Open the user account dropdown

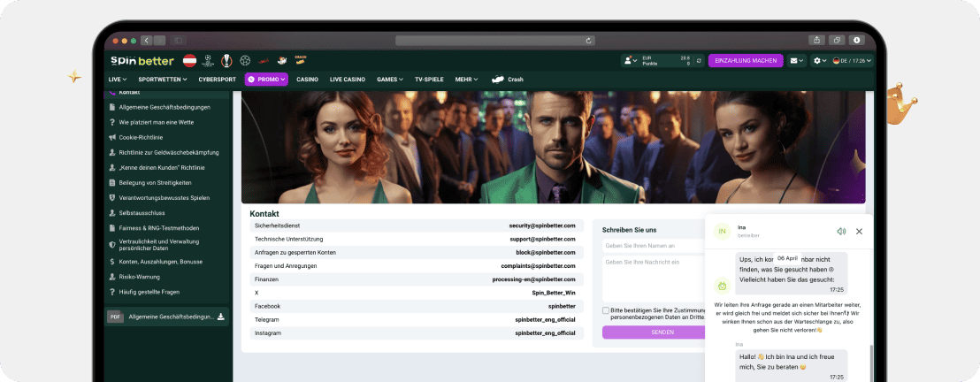(x=630, y=61)
